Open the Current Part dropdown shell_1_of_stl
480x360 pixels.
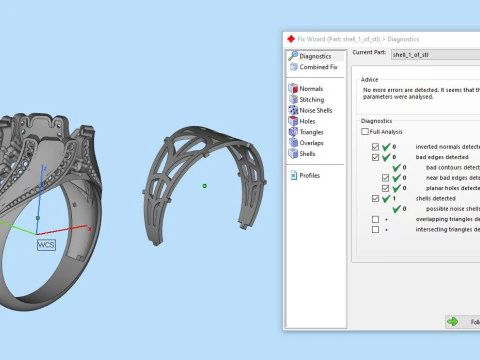coord(435,55)
